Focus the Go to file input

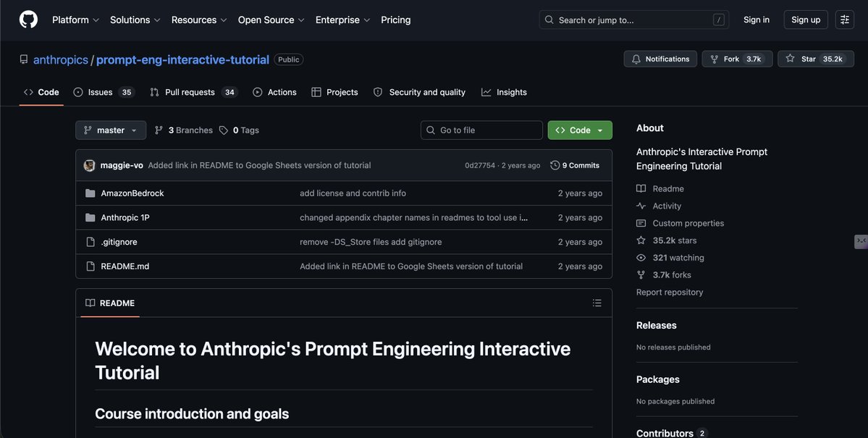481,130
